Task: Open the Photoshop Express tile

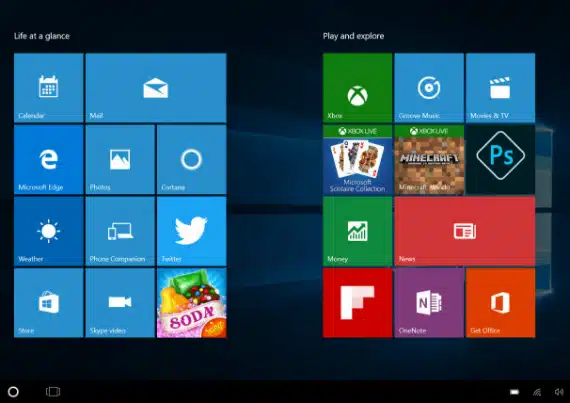Action: 500,159
